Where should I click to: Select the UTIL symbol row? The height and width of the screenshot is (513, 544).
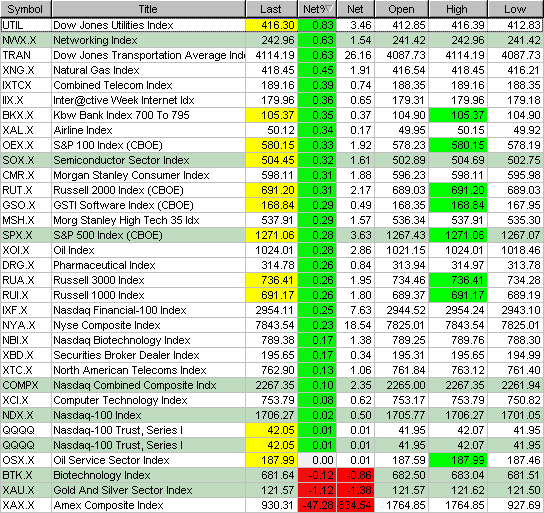tap(272, 25)
